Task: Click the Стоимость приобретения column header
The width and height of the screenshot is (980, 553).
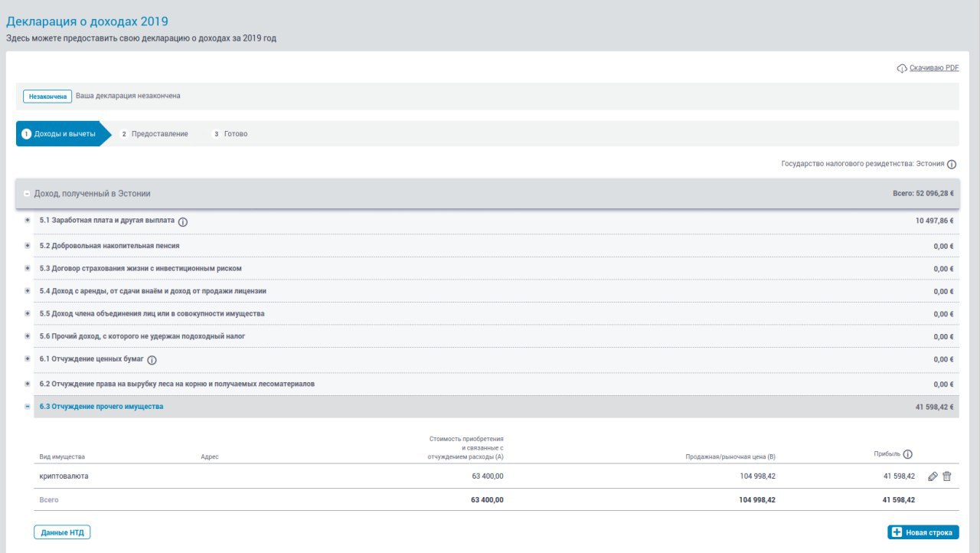Action: (x=465, y=447)
